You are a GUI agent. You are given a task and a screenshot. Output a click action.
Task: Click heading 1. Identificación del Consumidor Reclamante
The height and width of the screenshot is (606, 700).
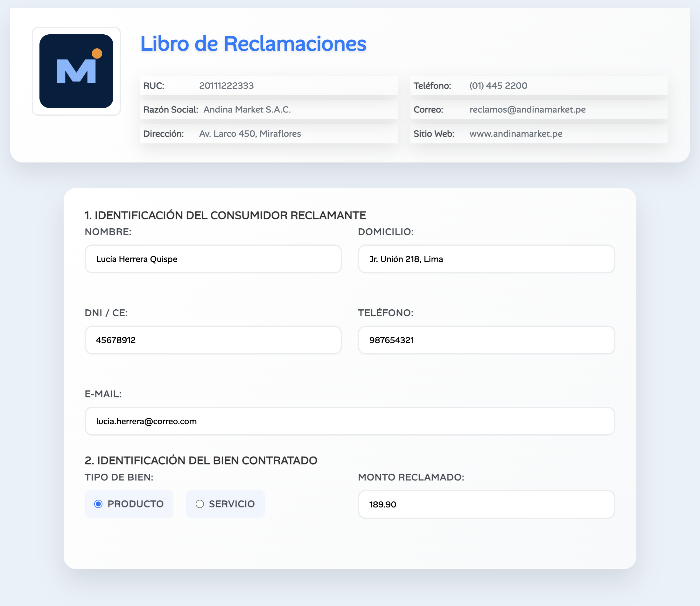coord(225,215)
